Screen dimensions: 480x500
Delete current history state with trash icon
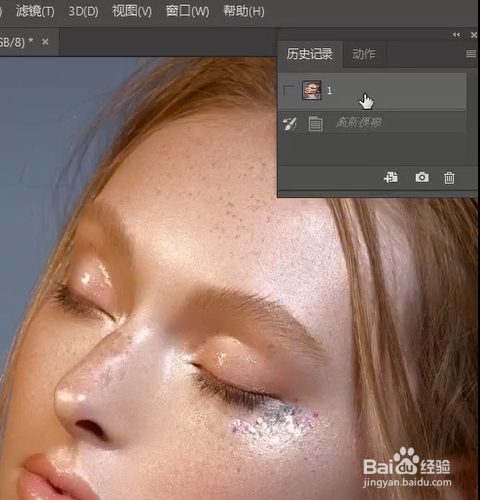[449, 178]
